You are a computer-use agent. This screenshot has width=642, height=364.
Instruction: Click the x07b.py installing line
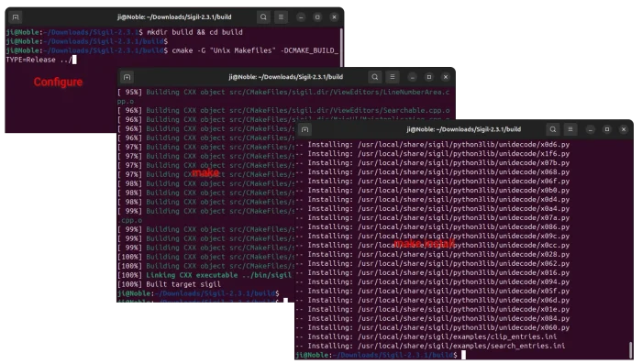432,163
